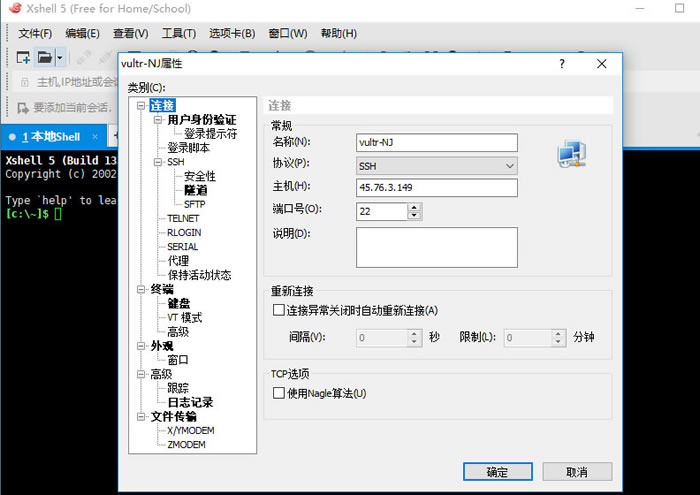
Task: Open the dropdown arrow beside Open folder icon
Action: 60,58
